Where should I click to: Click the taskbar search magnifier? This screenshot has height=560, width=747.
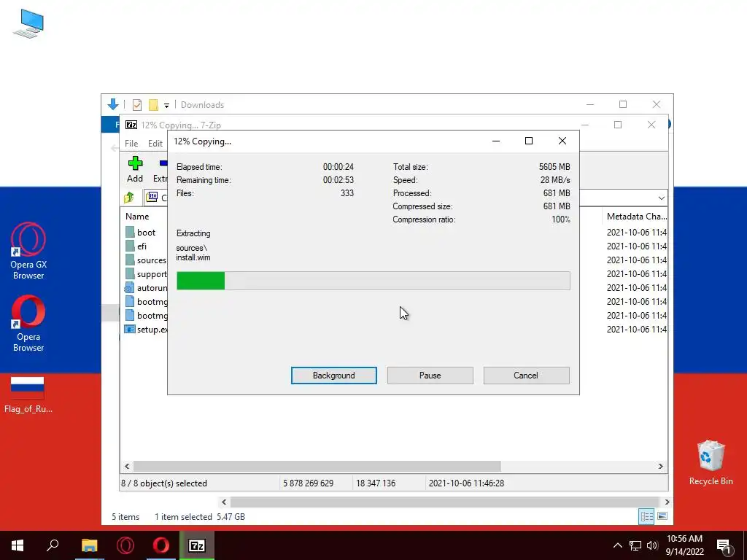tap(53, 545)
